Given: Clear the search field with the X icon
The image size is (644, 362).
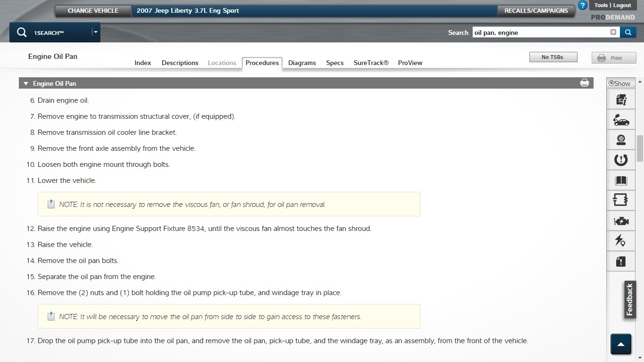Looking at the screenshot, I should [x=613, y=32].
